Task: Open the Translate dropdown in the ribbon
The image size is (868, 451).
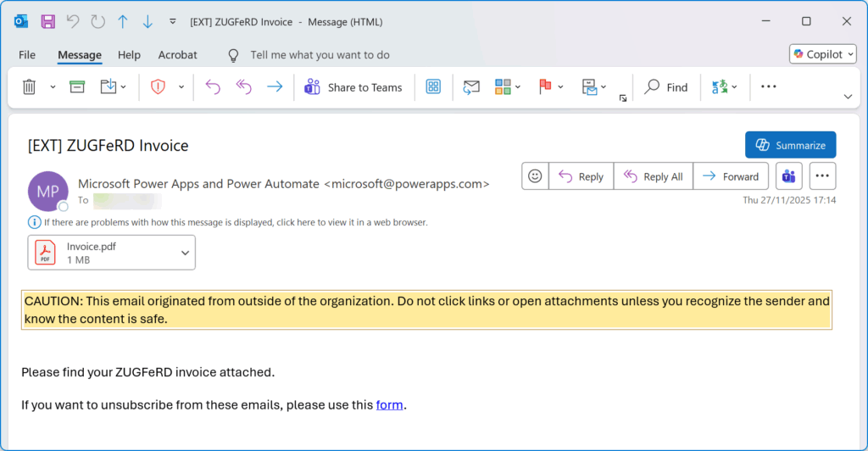Action: click(x=734, y=87)
